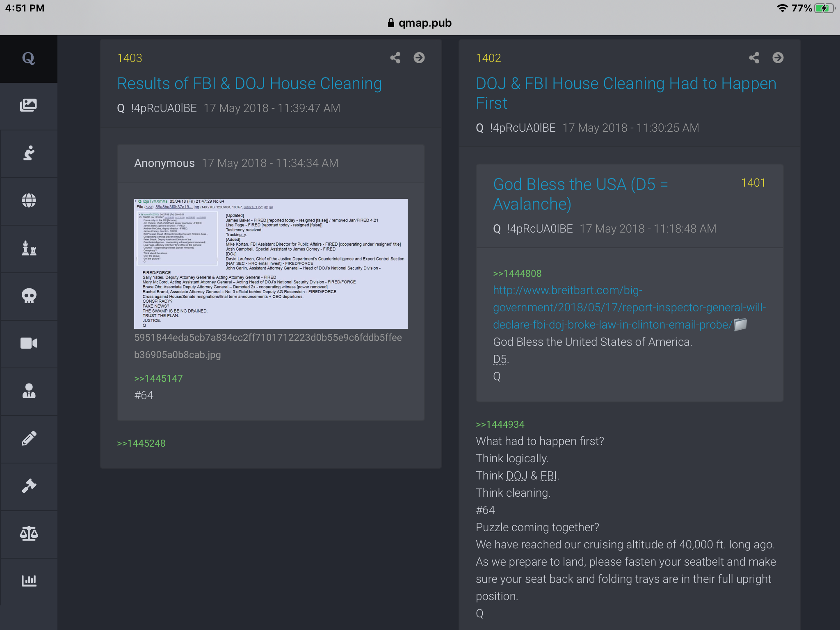Click the #64 text in Anonymous post
840x630 pixels.
[x=144, y=395]
